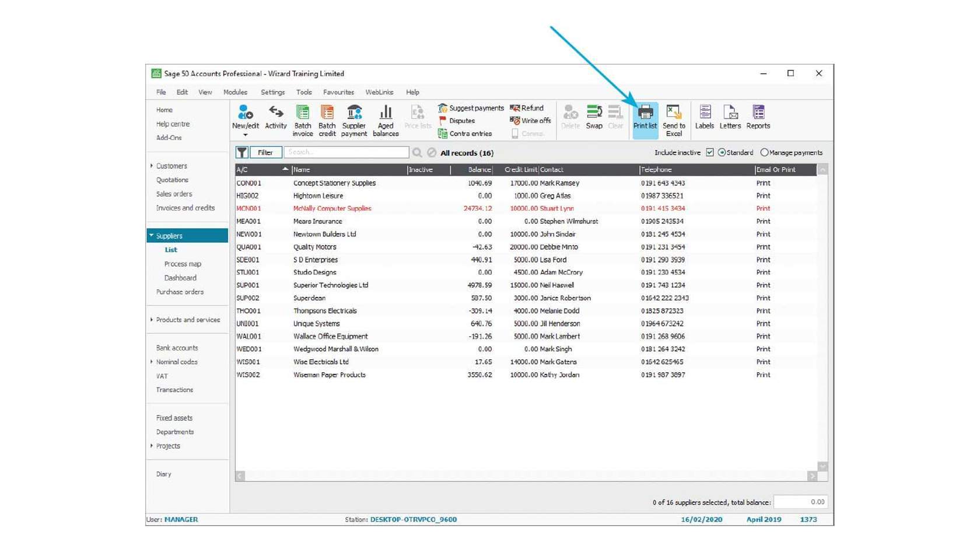Select the Manage payments radio button
Image resolution: width=980 pixels, height=552 pixels.
tap(764, 152)
